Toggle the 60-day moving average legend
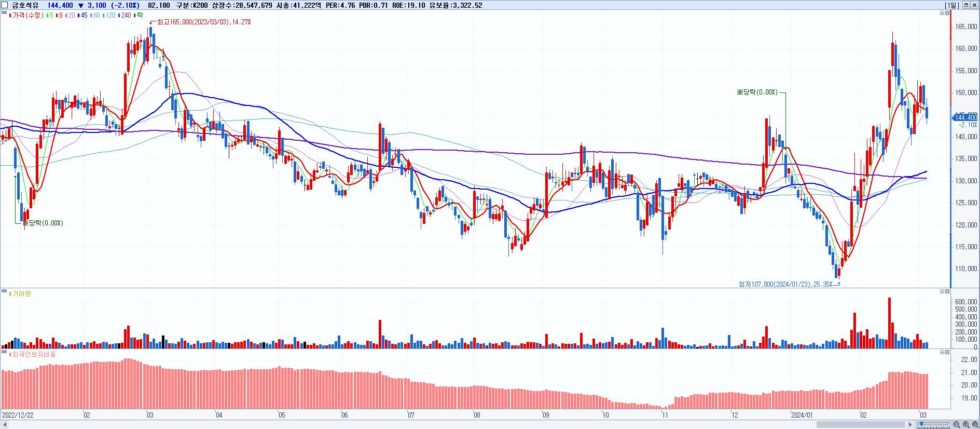The image size is (980, 429). (x=95, y=16)
